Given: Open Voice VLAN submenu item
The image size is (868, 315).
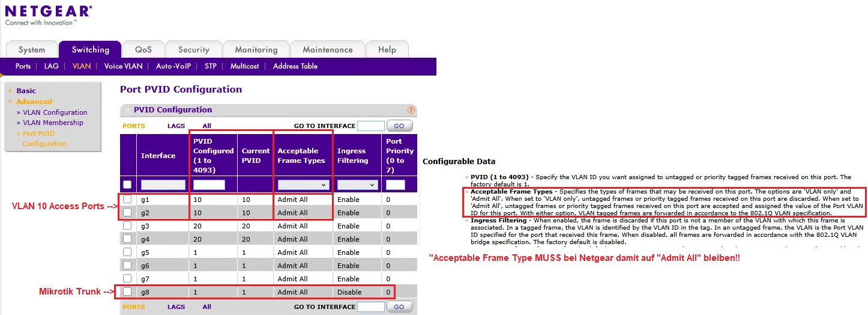Looking at the screenshot, I should pos(123,66).
